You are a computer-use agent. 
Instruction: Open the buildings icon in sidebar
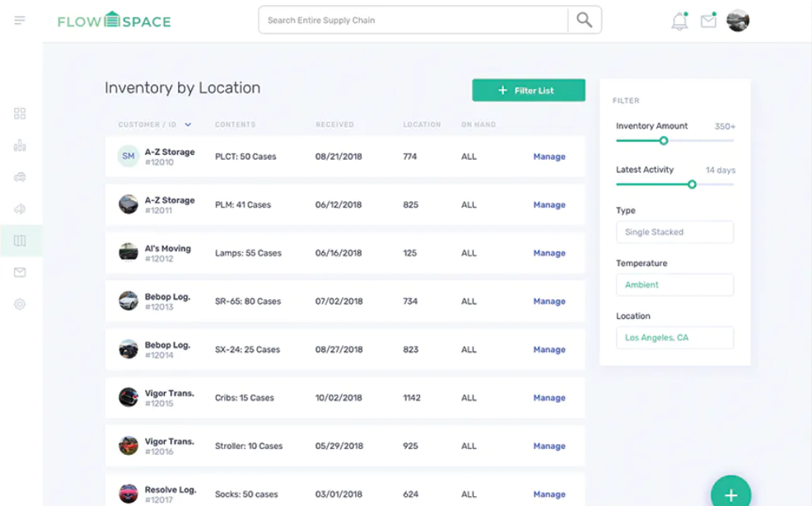(x=20, y=146)
